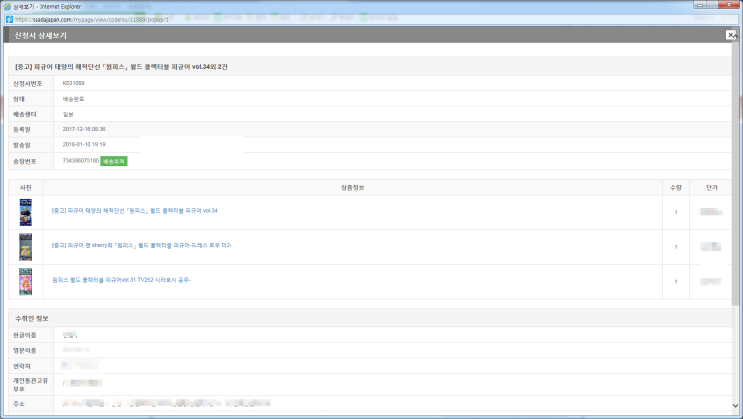743x419 pixels.
Task: Click the 영문이름 label
Action: [x=25, y=351]
